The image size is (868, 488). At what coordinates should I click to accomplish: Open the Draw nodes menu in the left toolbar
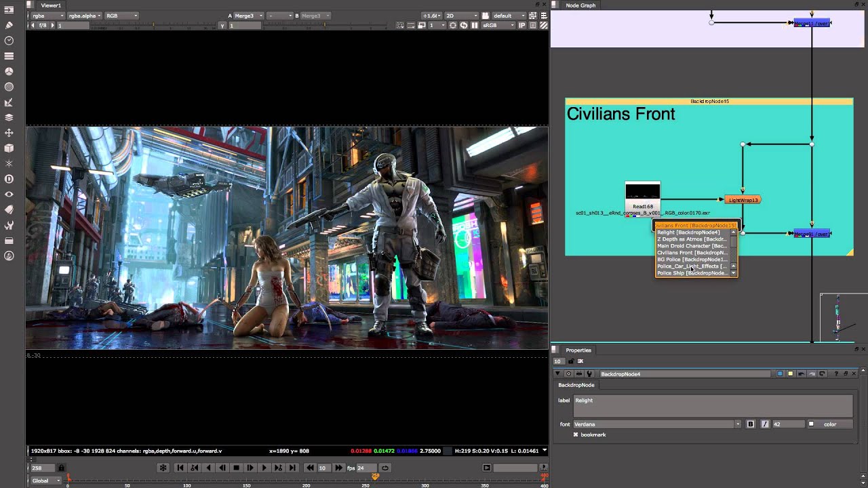[9, 25]
